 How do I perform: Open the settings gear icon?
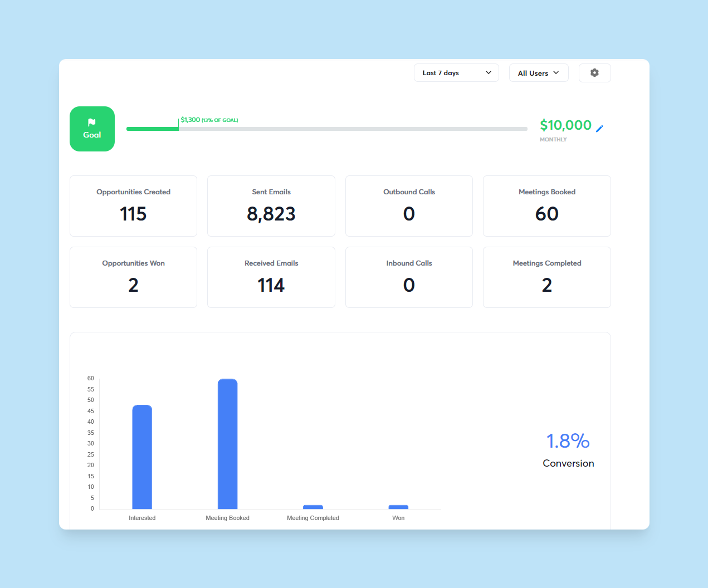(594, 72)
